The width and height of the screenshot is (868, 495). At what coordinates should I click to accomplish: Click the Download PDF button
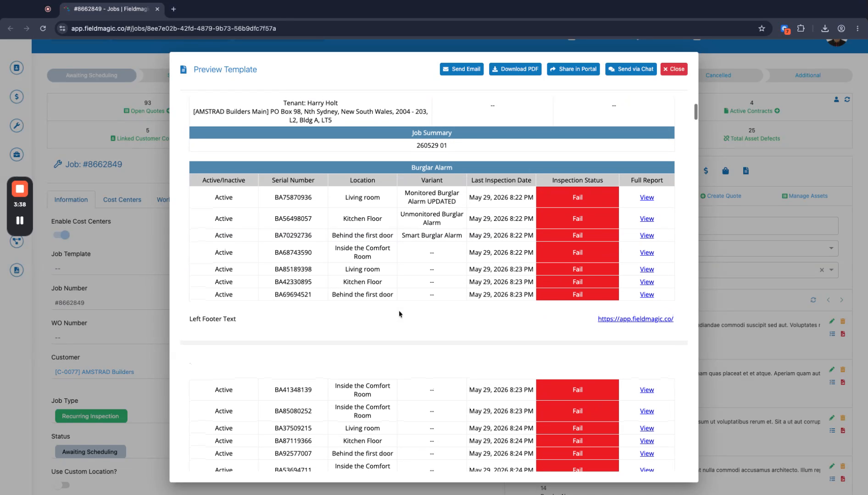tap(515, 69)
